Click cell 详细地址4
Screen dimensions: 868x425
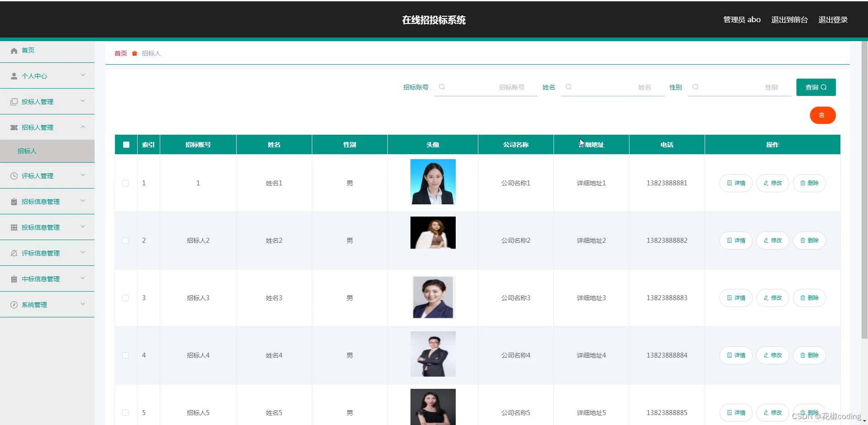coord(591,355)
